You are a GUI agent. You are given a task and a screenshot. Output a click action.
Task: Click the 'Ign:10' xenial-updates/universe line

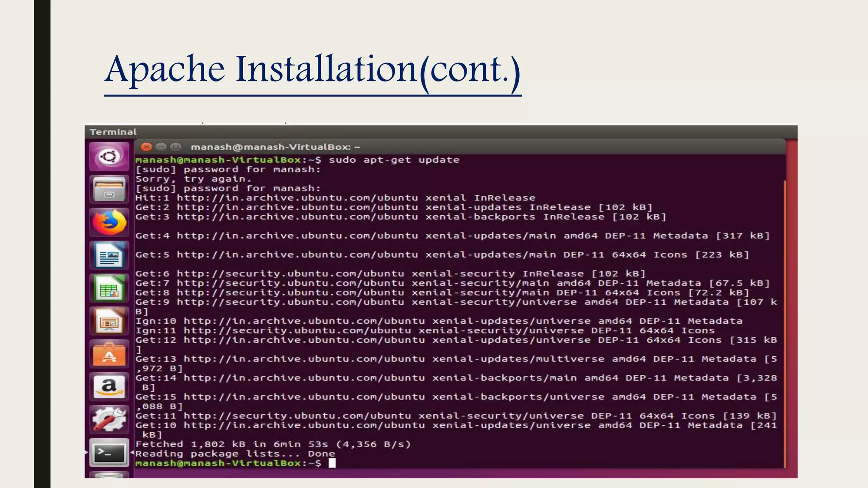pyautogui.click(x=439, y=321)
